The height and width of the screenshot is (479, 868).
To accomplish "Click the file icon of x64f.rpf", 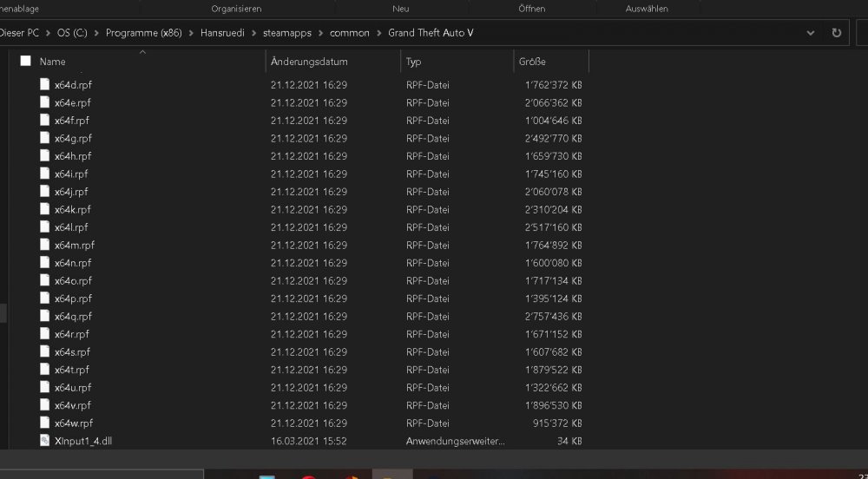I will (45, 120).
